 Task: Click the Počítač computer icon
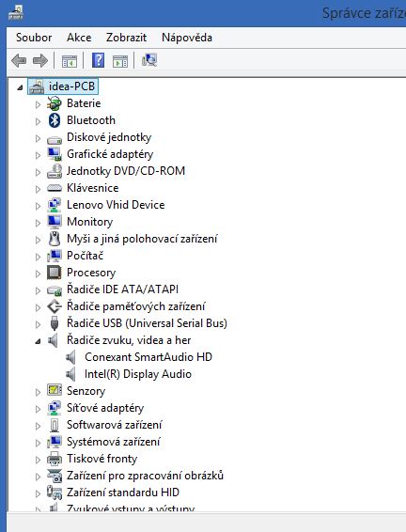(x=55, y=256)
